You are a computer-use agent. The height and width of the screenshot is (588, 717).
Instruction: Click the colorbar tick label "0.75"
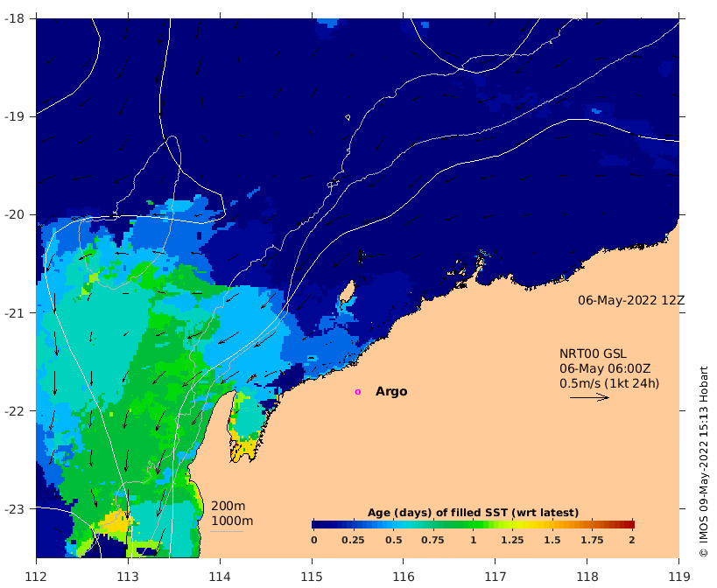click(x=432, y=540)
